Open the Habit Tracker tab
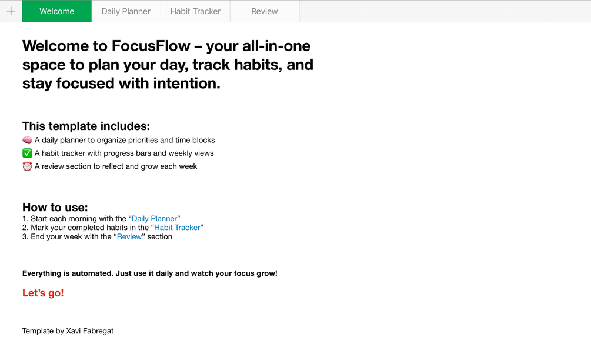The width and height of the screenshot is (591, 364). tap(195, 11)
